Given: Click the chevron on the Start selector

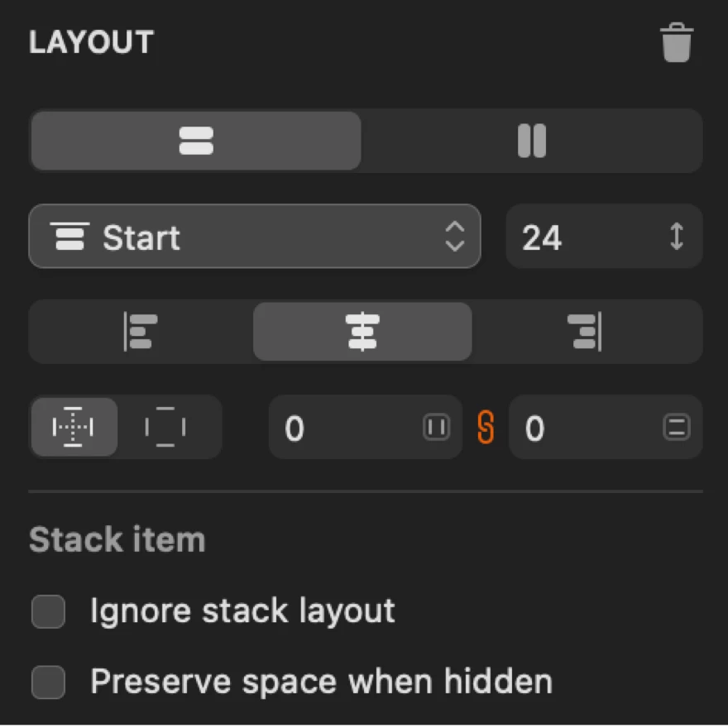Looking at the screenshot, I should pyautogui.click(x=454, y=237).
